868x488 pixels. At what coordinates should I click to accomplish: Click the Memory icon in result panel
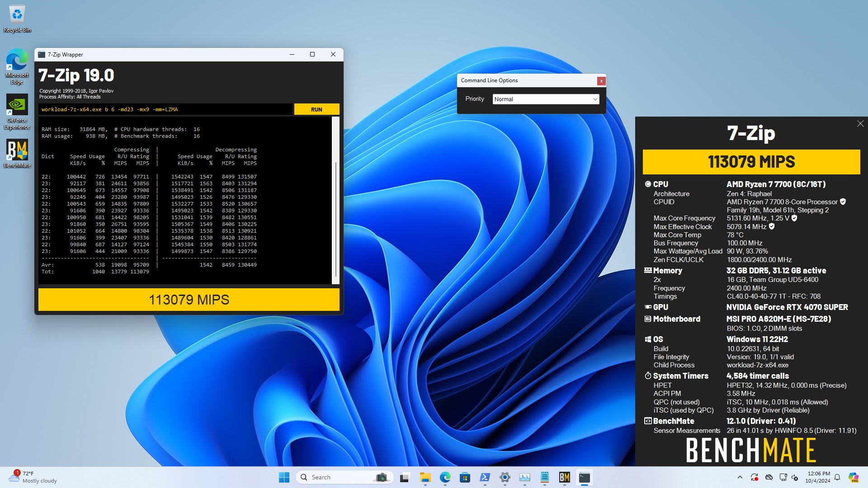tap(648, 271)
